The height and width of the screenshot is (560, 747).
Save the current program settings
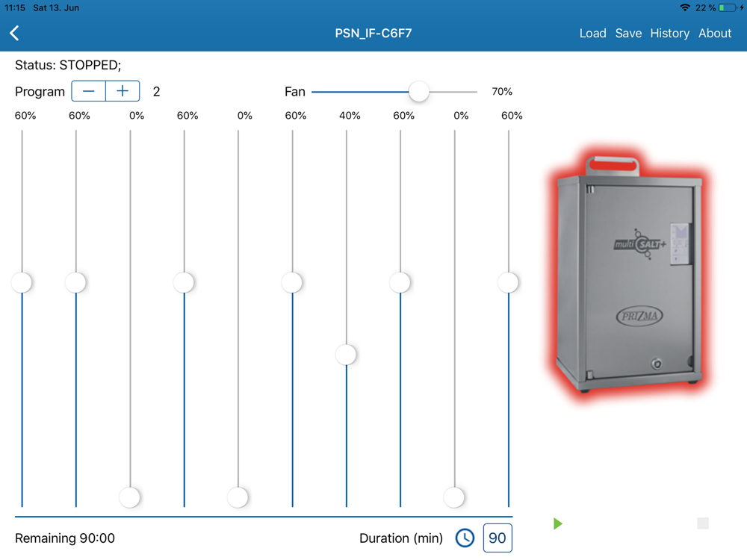pos(628,34)
